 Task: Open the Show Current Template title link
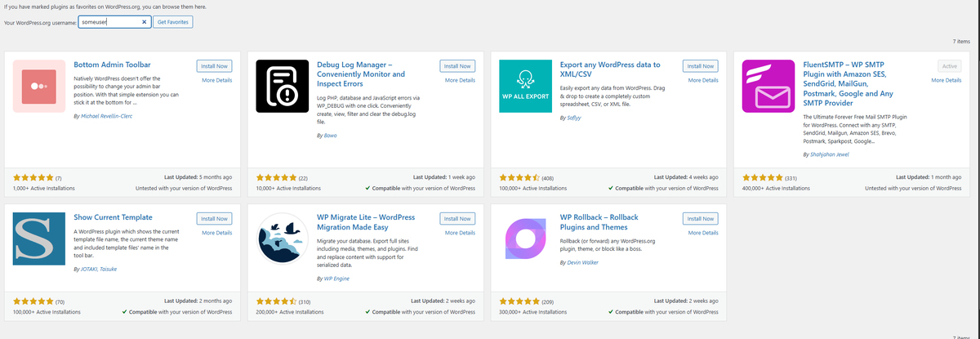click(114, 216)
